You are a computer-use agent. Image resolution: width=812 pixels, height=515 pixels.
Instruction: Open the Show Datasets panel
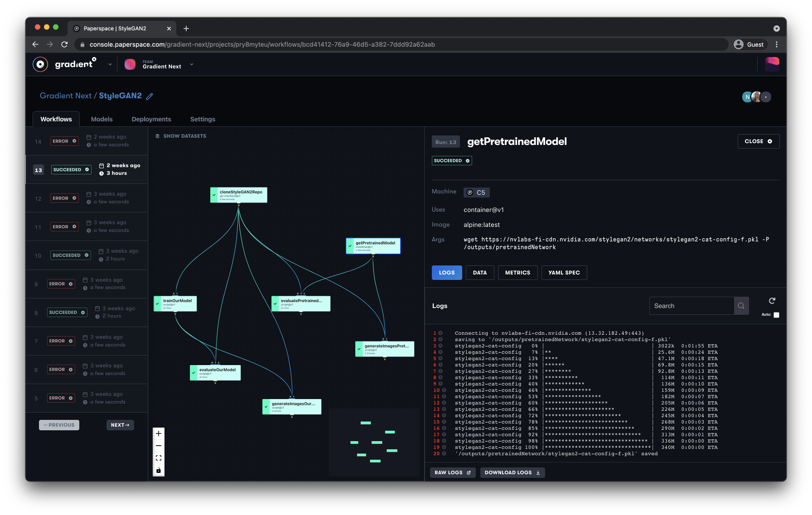180,135
